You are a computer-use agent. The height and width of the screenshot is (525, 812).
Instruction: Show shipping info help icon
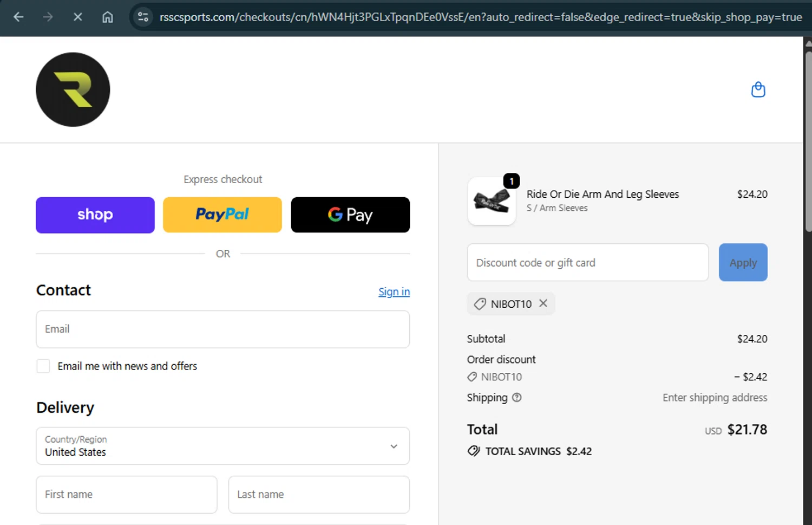[x=517, y=398]
